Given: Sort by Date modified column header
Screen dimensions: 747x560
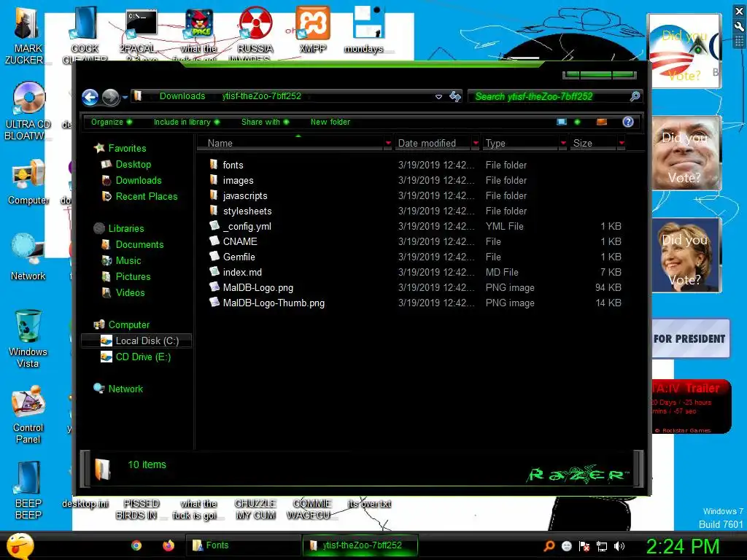Looking at the screenshot, I should point(433,144).
